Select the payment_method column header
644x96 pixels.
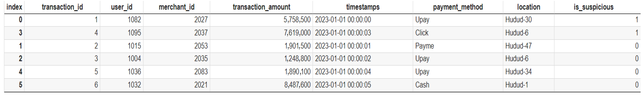(458, 7)
